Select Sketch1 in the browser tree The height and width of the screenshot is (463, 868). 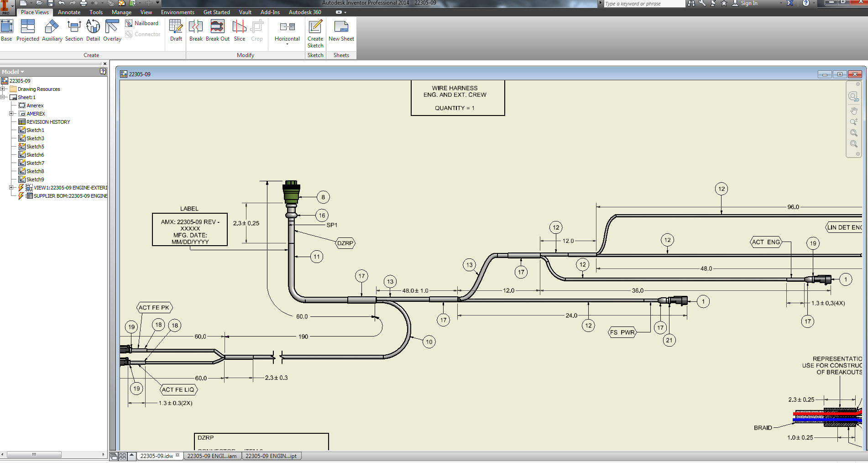(31, 130)
